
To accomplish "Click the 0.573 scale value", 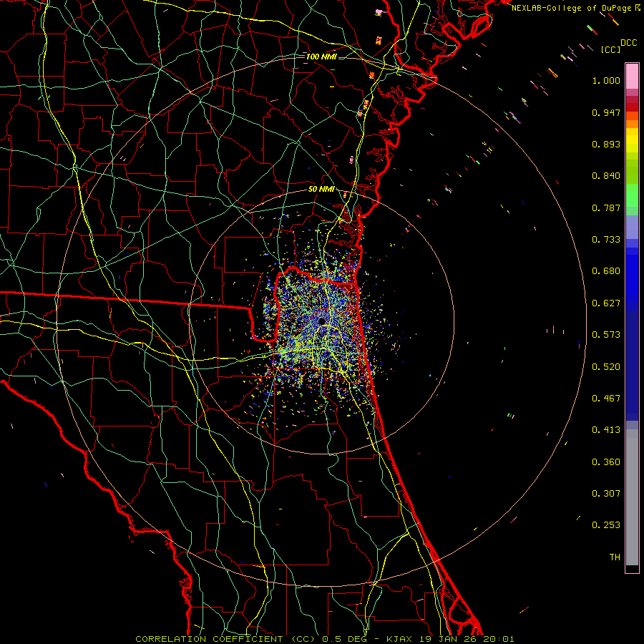I will click(x=606, y=335).
